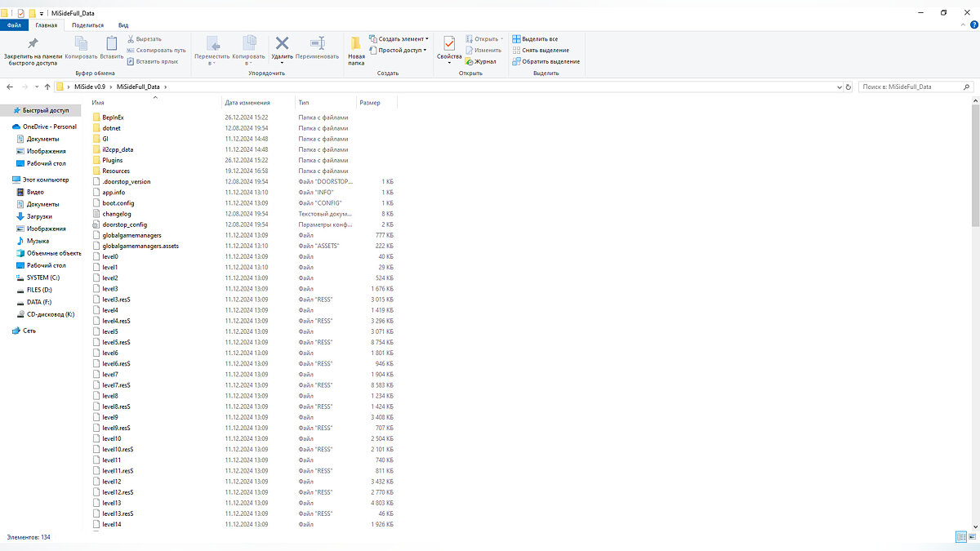Click the MiSide v0.9 breadcrumb link

point(90,87)
